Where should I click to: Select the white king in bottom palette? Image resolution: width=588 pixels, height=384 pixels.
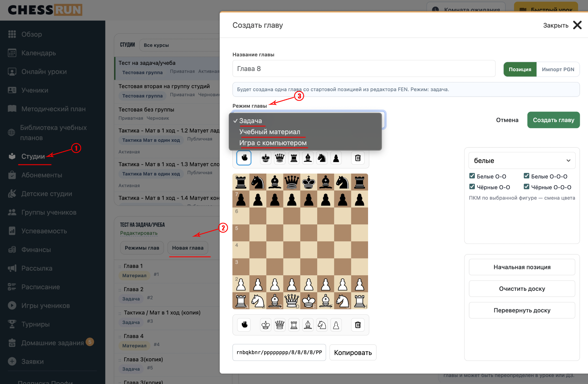click(x=266, y=325)
